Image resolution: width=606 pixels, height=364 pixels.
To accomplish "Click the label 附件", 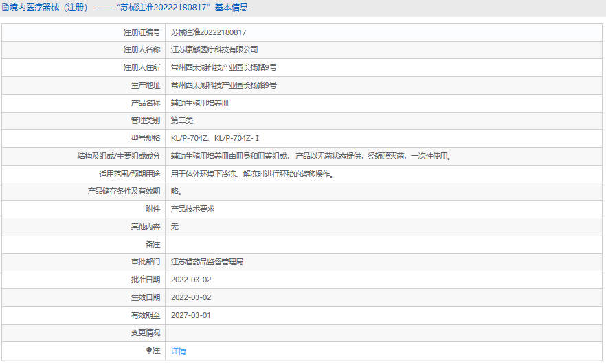I will (153, 209).
